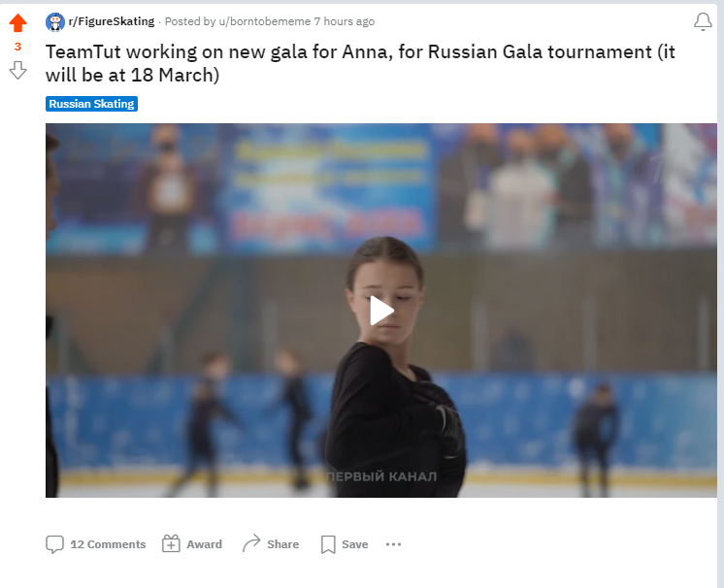Open the 12 Comments section
This screenshot has height=588, width=724.
coord(108,544)
